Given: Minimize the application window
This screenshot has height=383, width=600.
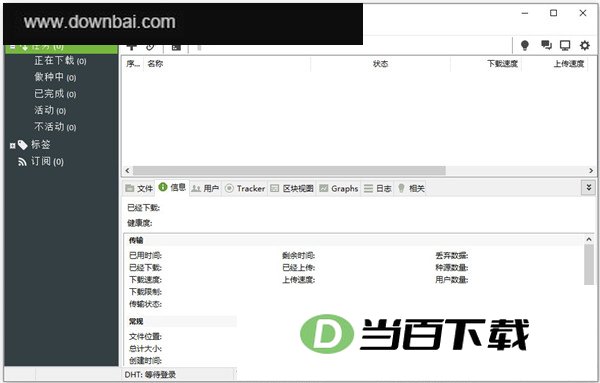Looking at the screenshot, I should [525, 13].
